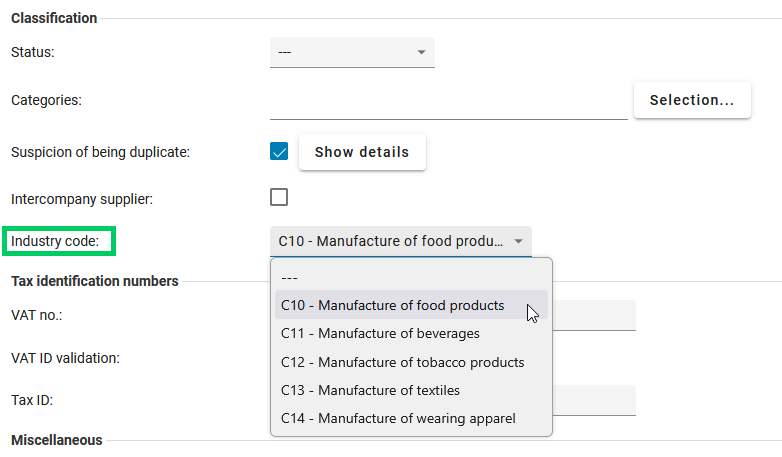This screenshot has height=457, width=782.
Task: Click the Intercompany supplier label text
Action: point(81,199)
